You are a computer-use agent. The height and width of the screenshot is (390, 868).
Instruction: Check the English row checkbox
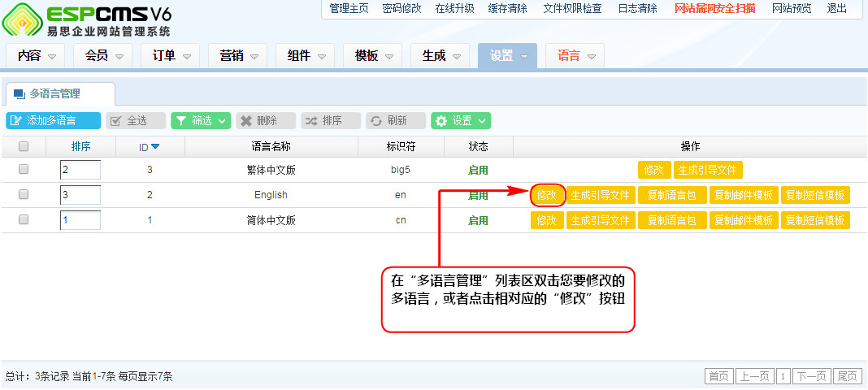(24, 194)
